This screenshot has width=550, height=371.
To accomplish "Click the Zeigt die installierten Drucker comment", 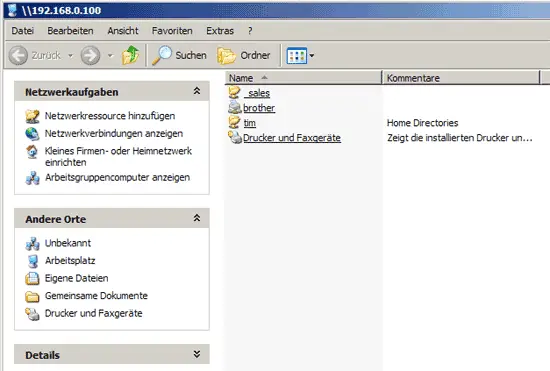I will click(460, 138).
